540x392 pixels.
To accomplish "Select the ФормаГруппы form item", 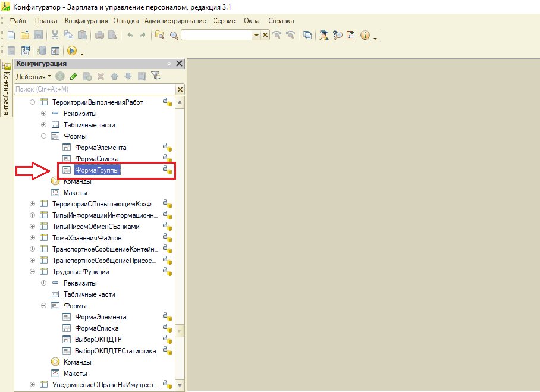I will [x=97, y=170].
